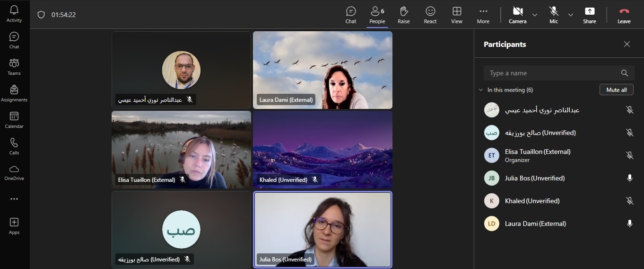The width and height of the screenshot is (644, 269).
Task: Open Teams from the left sidebar
Action: [x=14, y=67]
